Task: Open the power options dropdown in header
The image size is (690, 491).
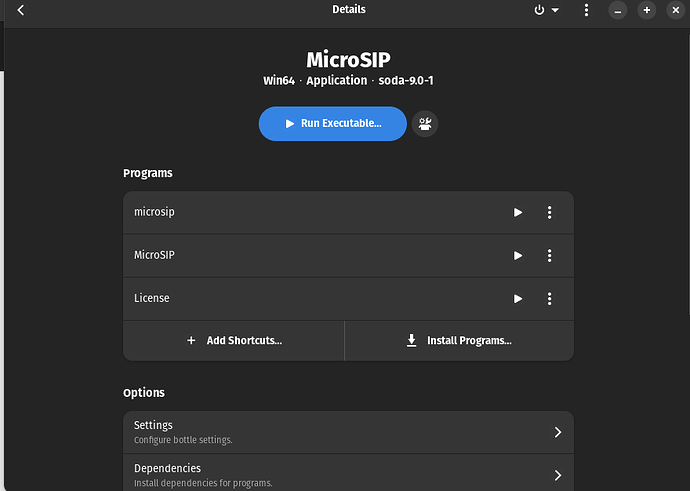Action: [547, 10]
